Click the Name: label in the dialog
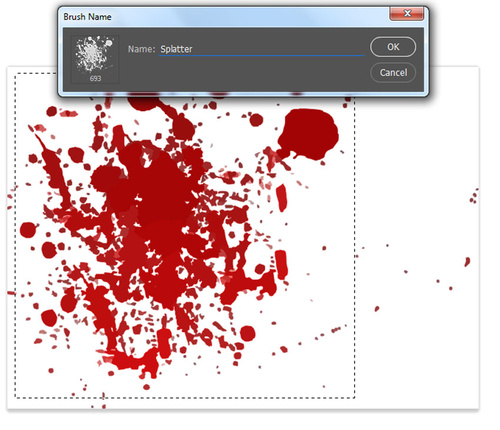Image resolution: width=500 pixels, height=430 pixels. tap(141, 49)
